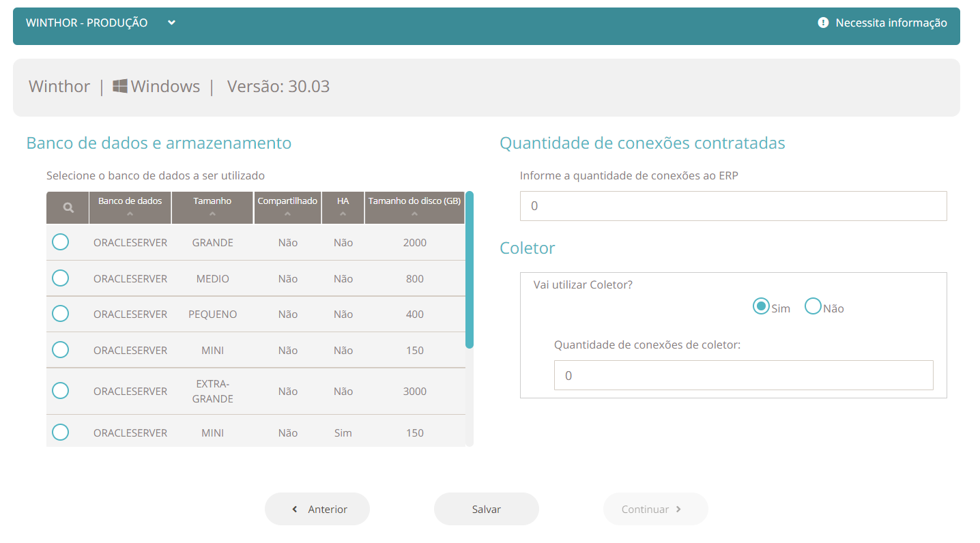Click the Salvar button
The image size is (980, 543).
point(487,509)
